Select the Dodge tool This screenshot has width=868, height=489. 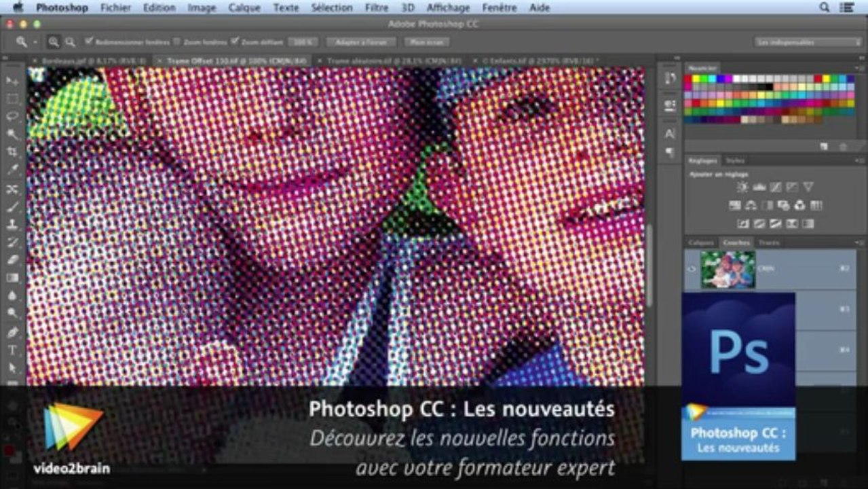pyautogui.click(x=12, y=314)
